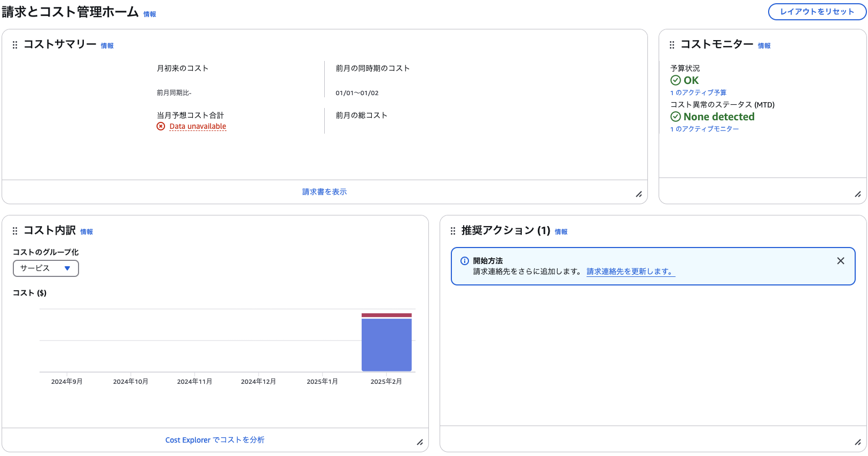The image size is (868, 456).
Task: Click the 月初来のコスト label
Action: pos(183,68)
